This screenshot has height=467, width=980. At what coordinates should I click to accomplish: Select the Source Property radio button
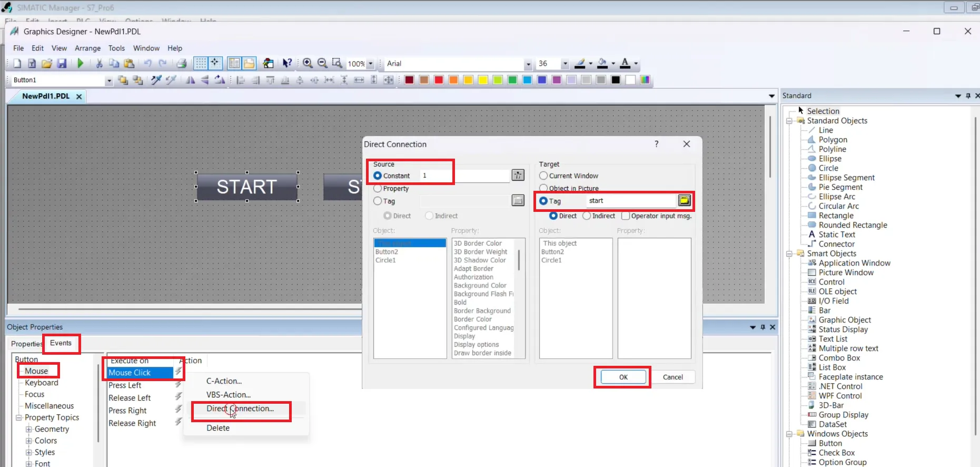[x=378, y=188]
